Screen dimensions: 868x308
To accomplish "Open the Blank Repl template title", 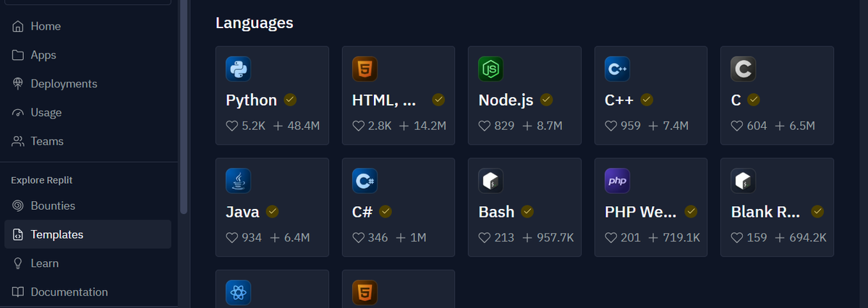I will (x=765, y=212).
